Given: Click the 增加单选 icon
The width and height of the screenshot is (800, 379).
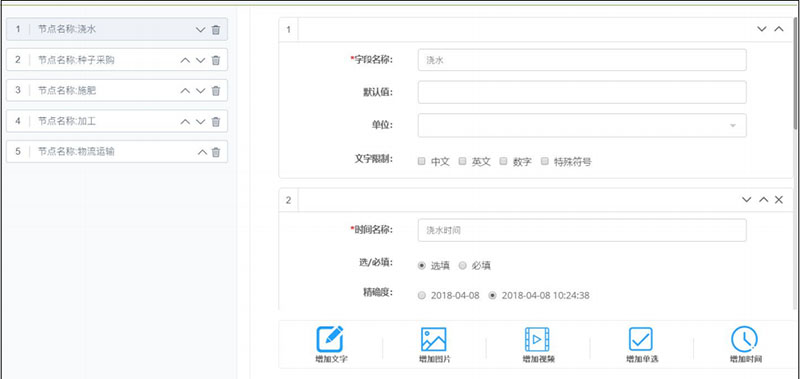Looking at the screenshot, I should coord(641,339).
